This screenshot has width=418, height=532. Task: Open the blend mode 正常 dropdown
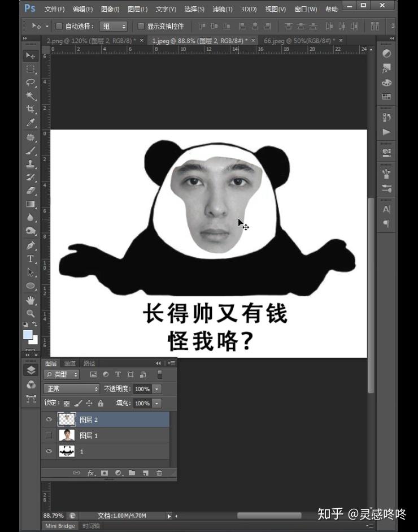(x=72, y=389)
